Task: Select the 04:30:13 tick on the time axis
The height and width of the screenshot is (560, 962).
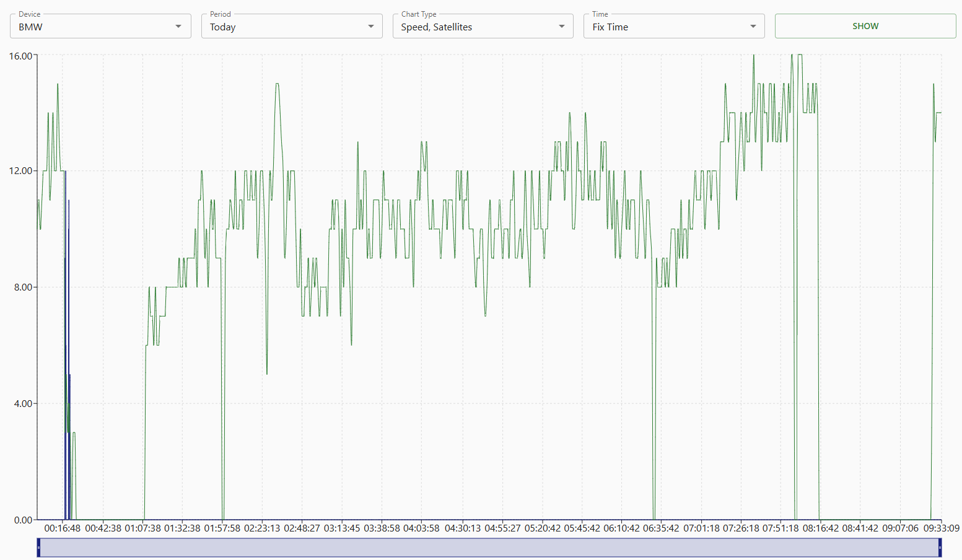Action: pyautogui.click(x=462, y=528)
